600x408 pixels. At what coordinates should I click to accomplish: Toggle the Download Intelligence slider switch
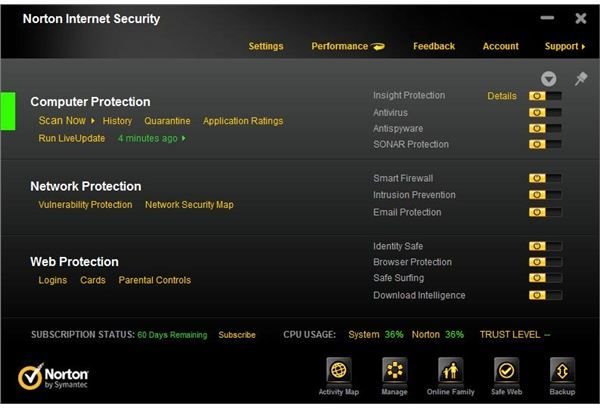pyautogui.click(x=545, y=295)
